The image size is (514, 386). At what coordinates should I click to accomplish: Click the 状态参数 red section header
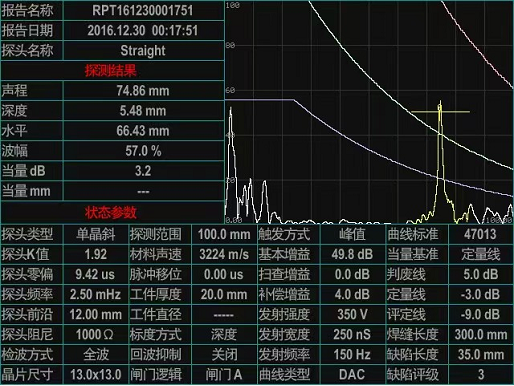pos(111,212)
